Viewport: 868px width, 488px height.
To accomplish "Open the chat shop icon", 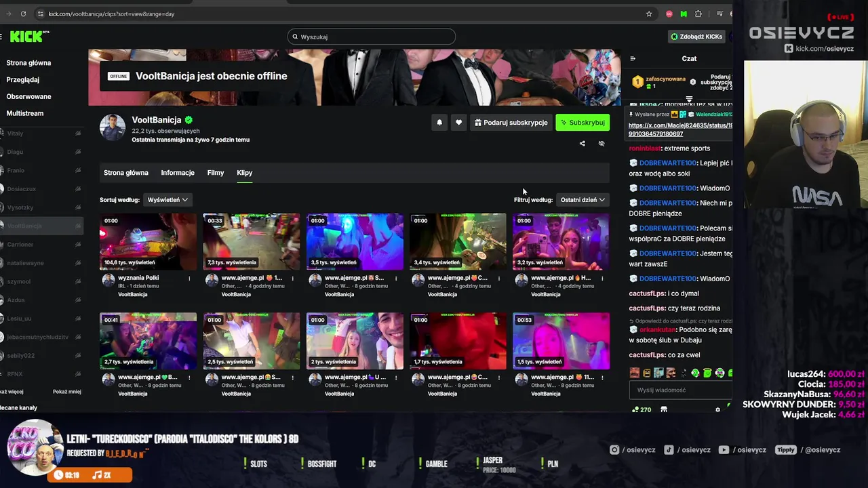I will (664, 409).
